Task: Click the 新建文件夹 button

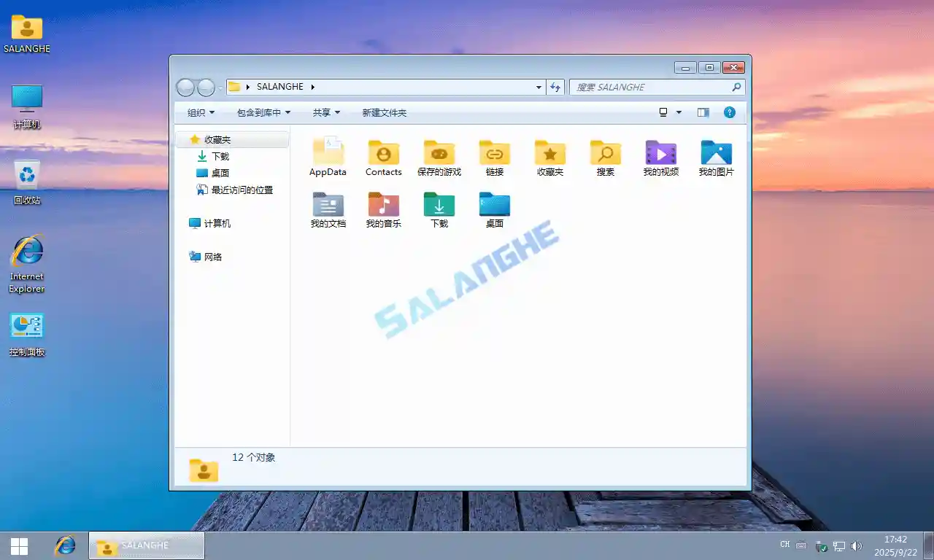Action: (x=384, y=112)
